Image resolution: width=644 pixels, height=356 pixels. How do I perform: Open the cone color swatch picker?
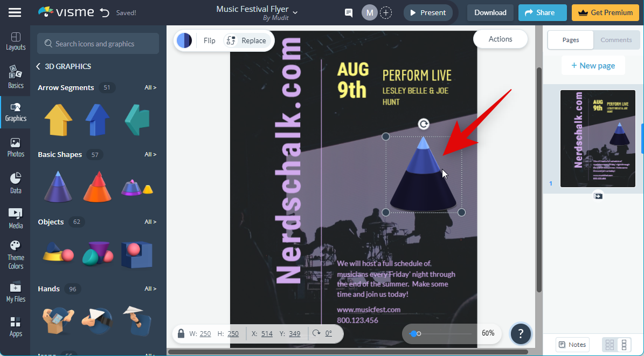pos(184,40)
